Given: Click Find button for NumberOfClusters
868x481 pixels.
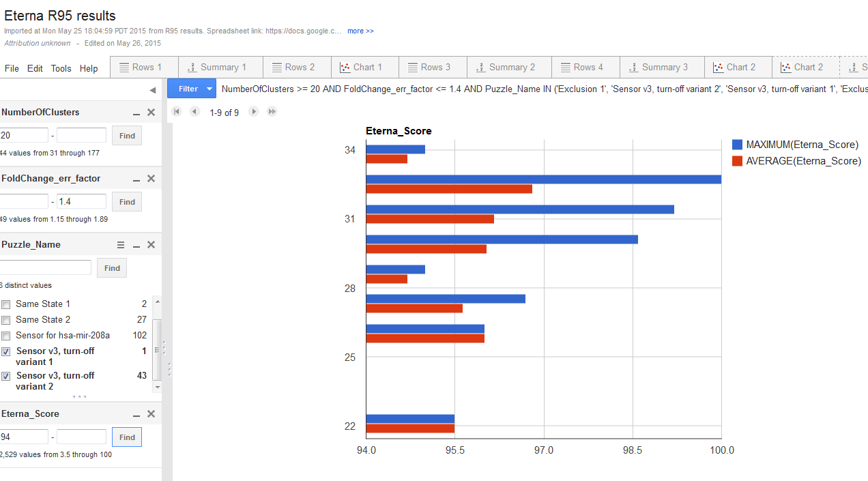Looking at the screenshot, I should click(127, 136).
